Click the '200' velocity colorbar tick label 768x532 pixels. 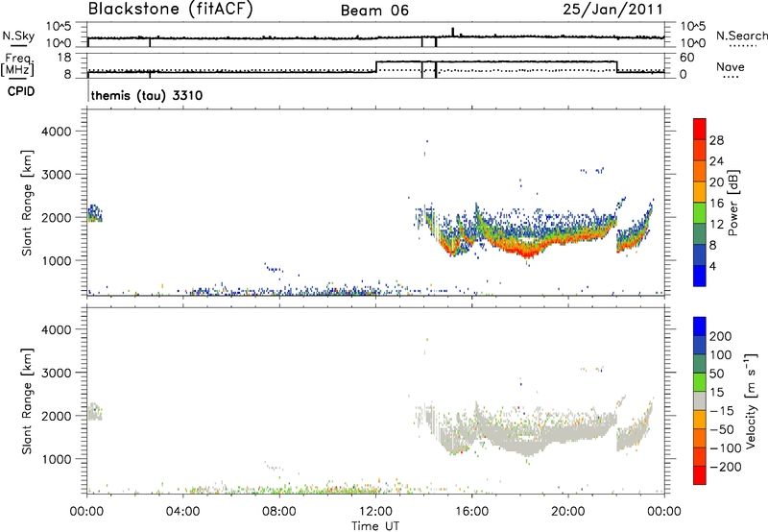pos(721,336)
